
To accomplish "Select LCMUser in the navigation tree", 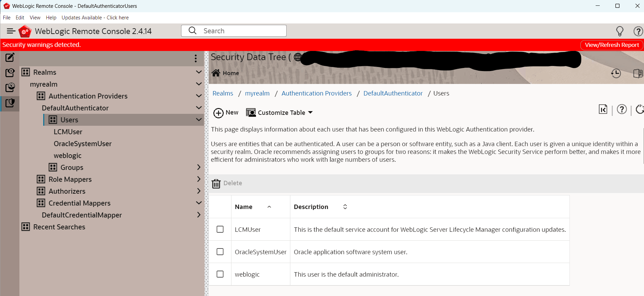I will point(68,132).
